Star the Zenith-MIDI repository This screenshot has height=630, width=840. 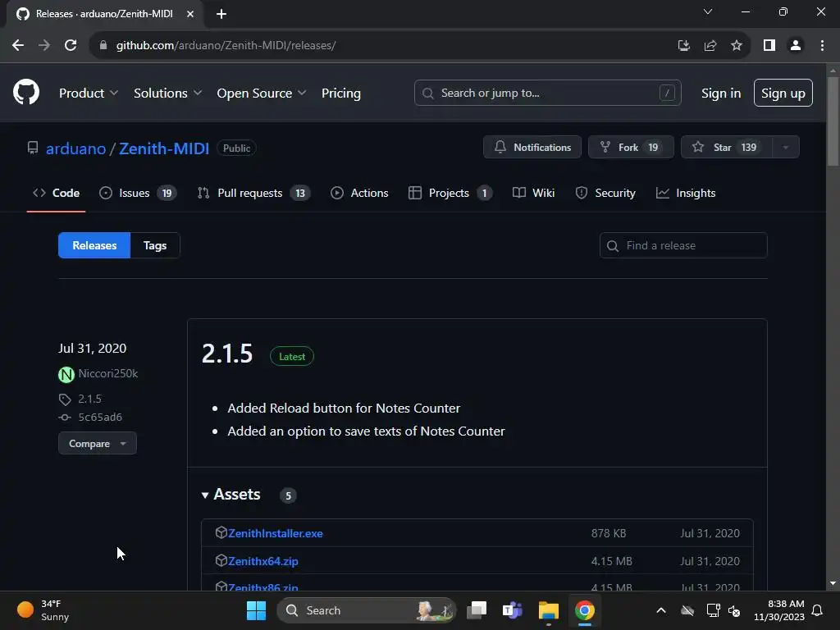pos(727,148)
